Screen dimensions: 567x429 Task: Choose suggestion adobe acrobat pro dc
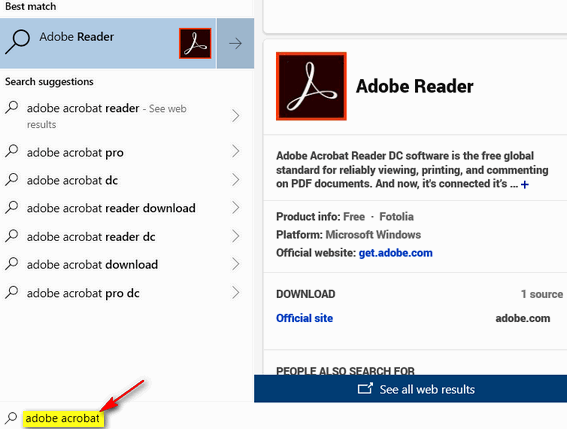pyautogui.click(x=83, y=293)
